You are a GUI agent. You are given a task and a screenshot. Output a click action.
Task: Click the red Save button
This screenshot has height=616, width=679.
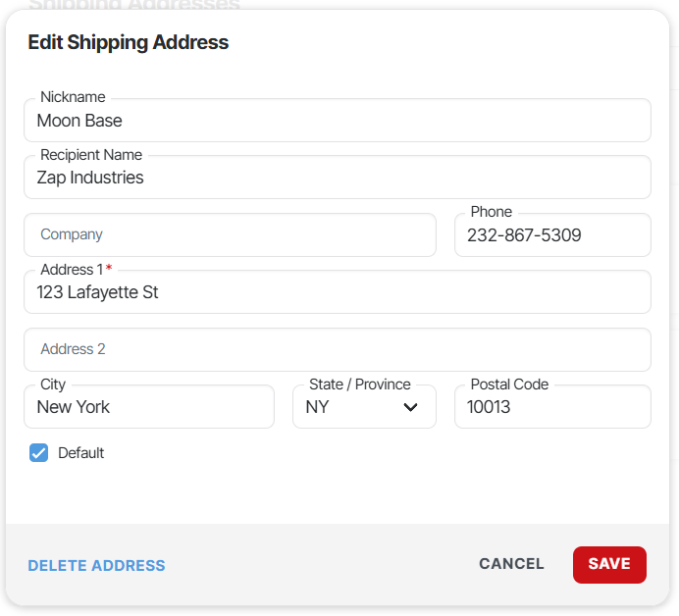[x=609, y=564]
